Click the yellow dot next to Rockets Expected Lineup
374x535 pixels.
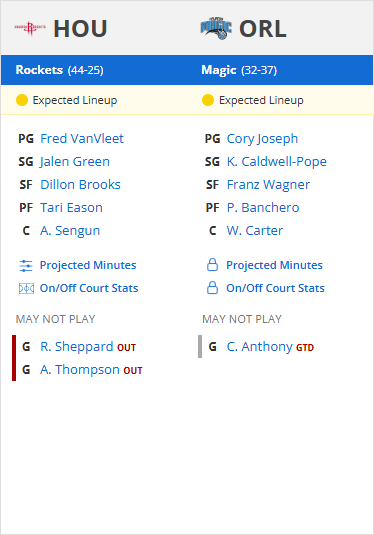(22, 100)
